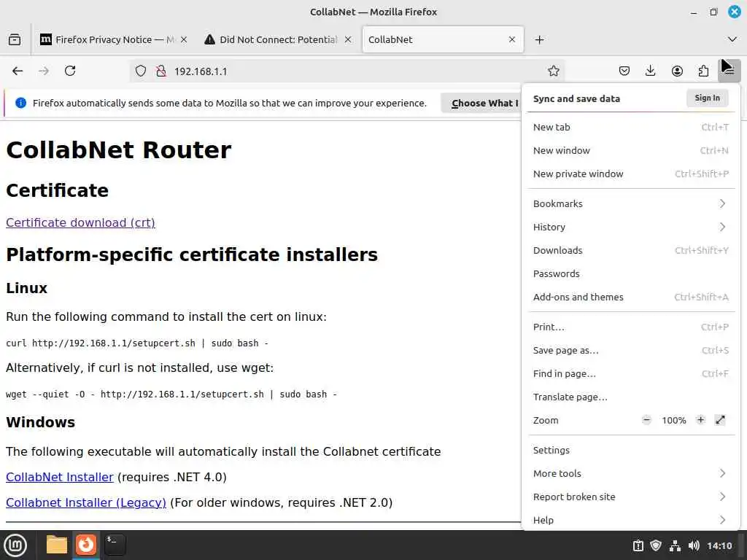Click the Choose What I Share button
Screen dimensions: 747x560
(x=481, y=103)
